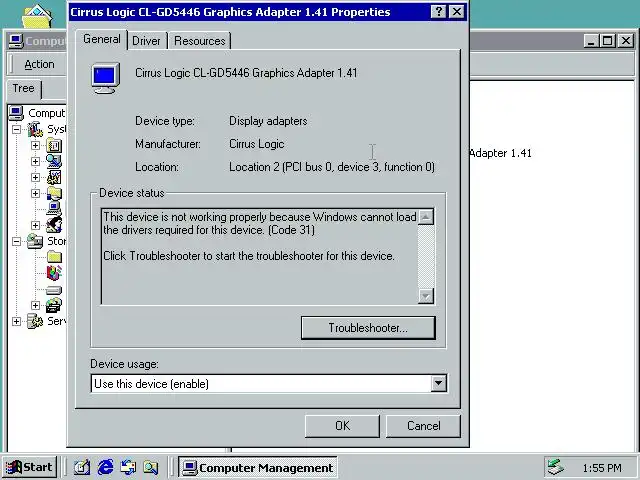Select the Shared Folders tree icon
This screenshot has width=640, height=480.
coord(54,193)
